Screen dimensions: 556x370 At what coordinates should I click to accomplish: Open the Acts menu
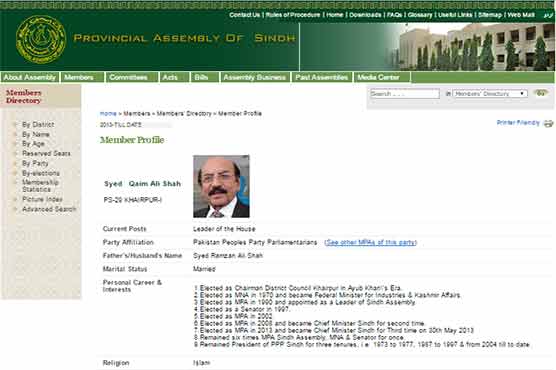coord(174,77)
